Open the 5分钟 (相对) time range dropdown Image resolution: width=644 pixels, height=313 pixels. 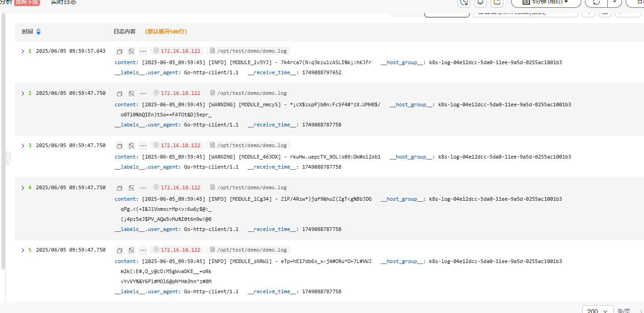click(x=546, y=2)
